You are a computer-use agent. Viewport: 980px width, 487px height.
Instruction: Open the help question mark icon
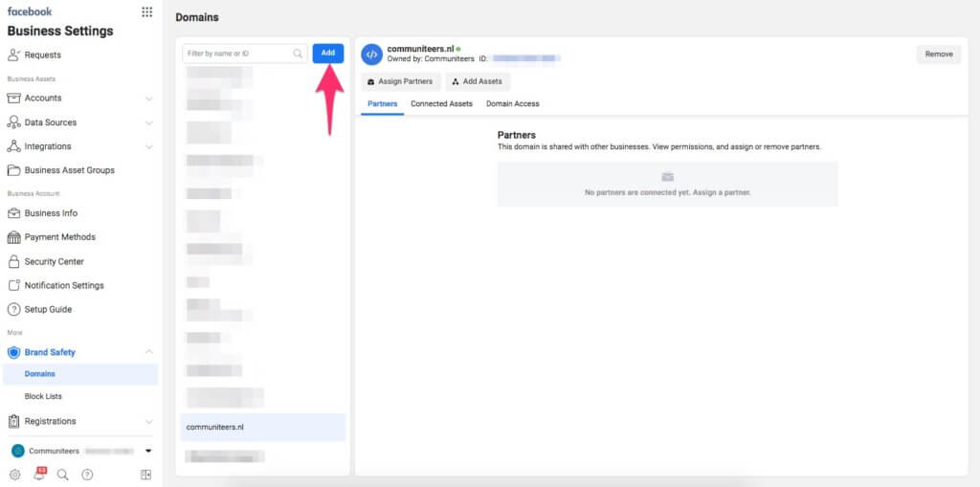[x=87, y=475]
